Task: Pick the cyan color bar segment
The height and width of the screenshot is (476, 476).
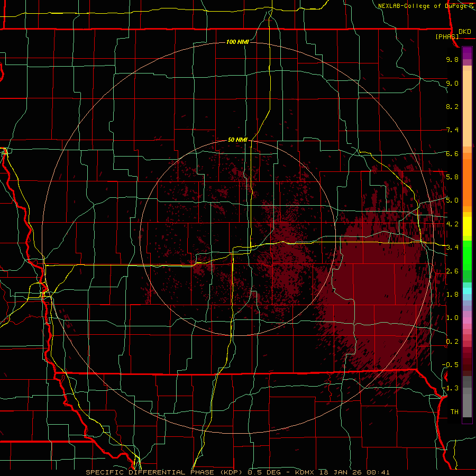Action: 467,291
